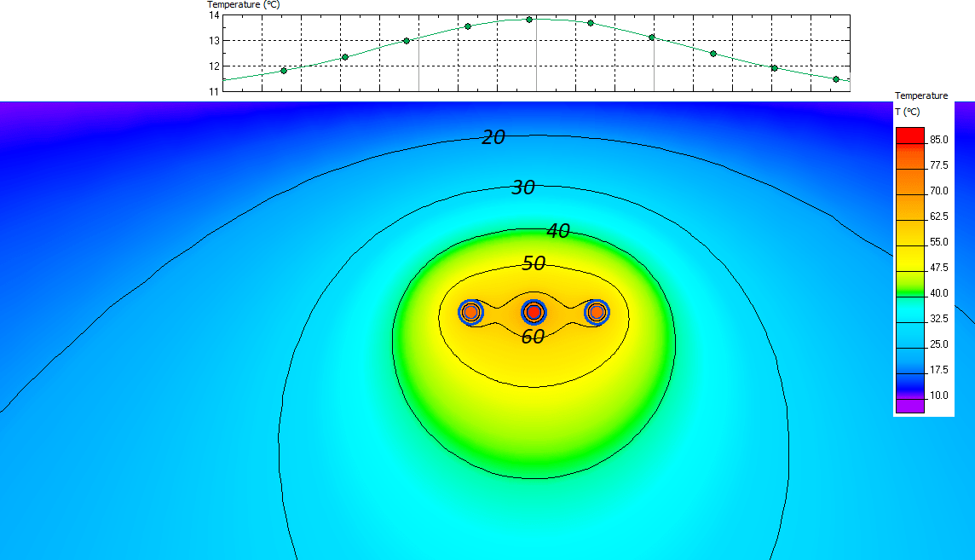Click the 20 temperature contour label
Screen dimensions: 975x560
(492, 136)
